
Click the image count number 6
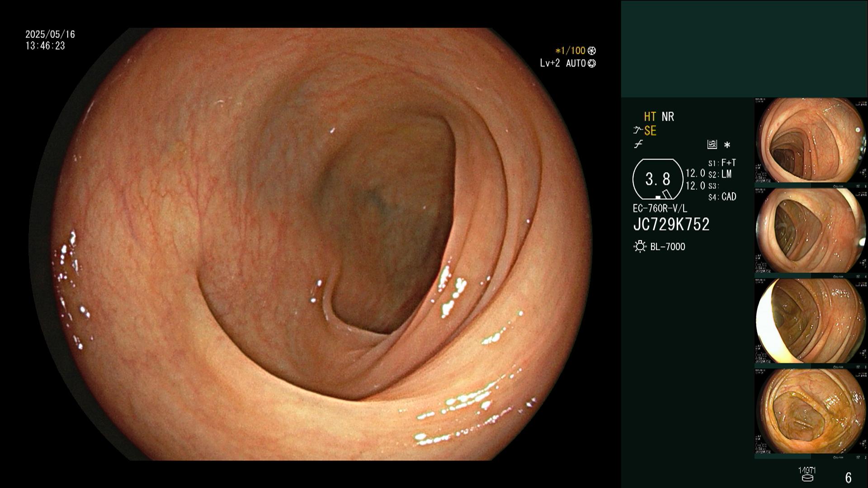click(x=849, y=477)
